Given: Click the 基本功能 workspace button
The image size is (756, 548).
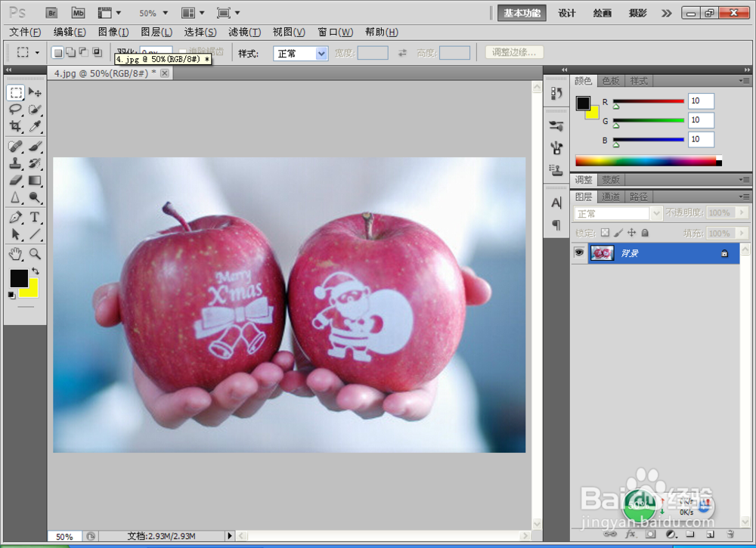Looking at the screenshot, I should pos(522,13).
